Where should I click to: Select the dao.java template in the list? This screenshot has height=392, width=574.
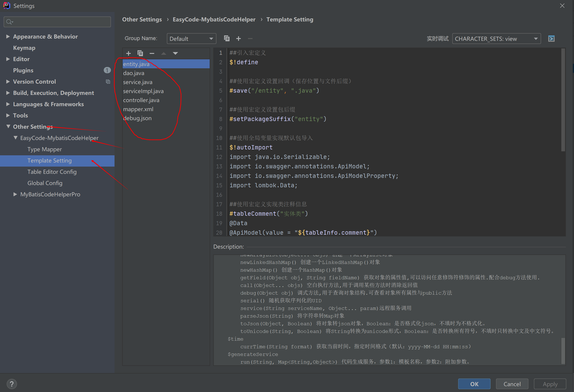[133, 73]
